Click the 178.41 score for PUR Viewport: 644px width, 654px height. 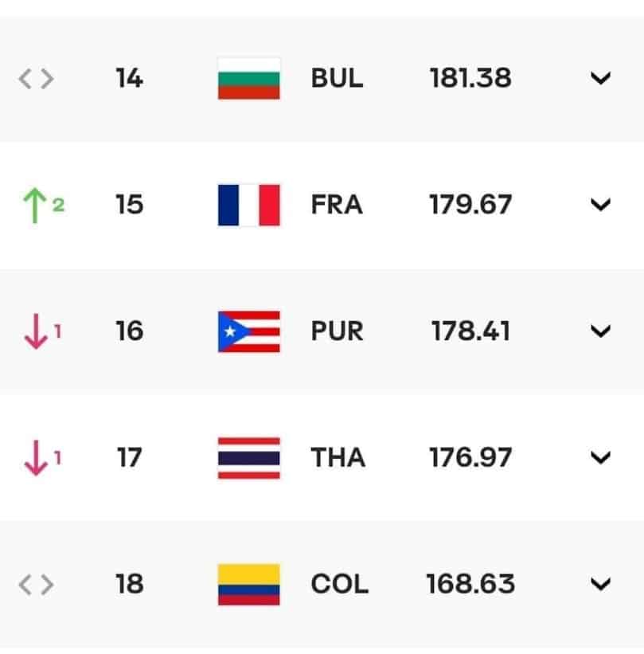point(470,331)
